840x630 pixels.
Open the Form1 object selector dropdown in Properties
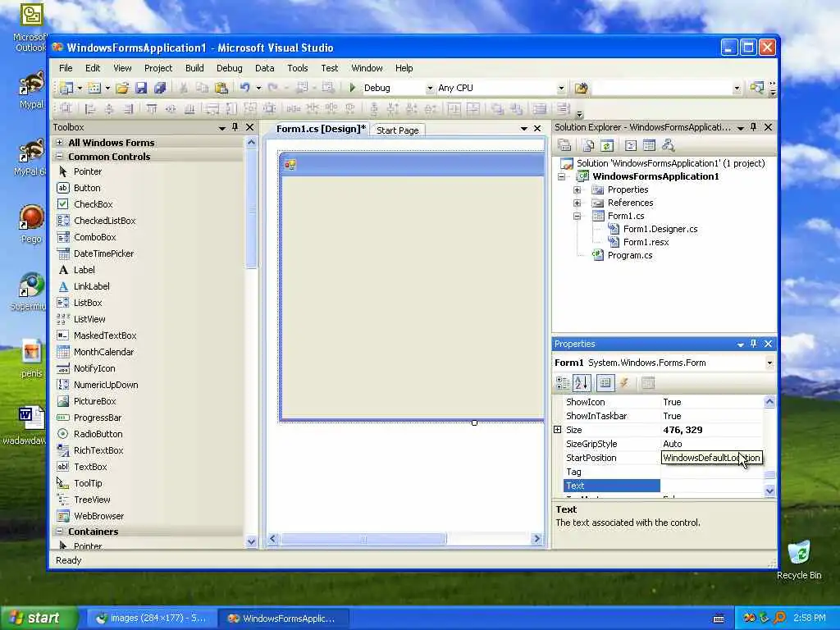coord(769,363)
